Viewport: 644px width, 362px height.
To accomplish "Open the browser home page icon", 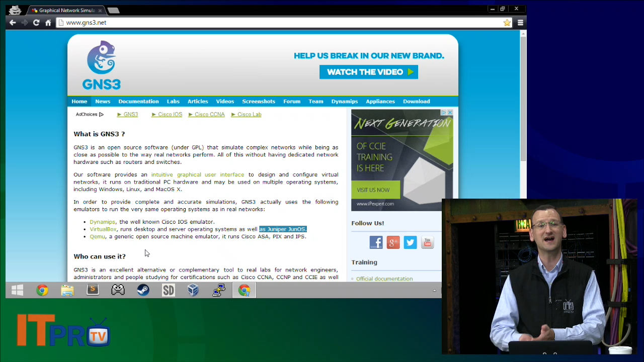I will [x=48, y=23].
